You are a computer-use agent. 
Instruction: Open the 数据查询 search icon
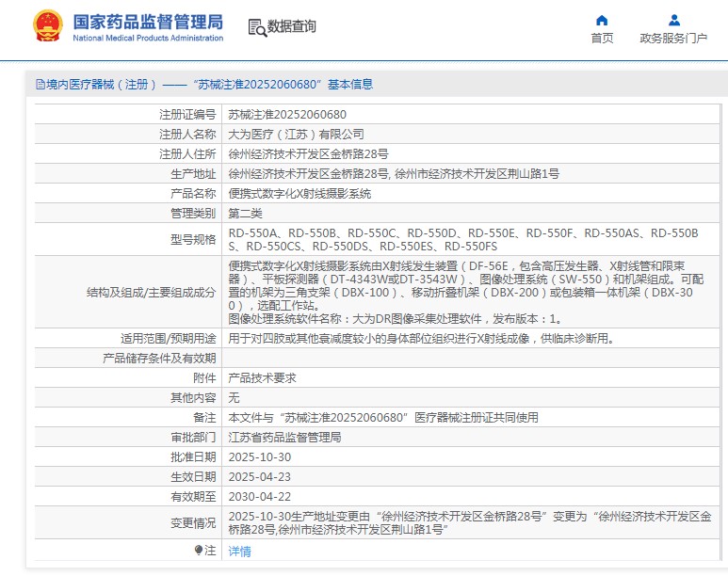257,28
